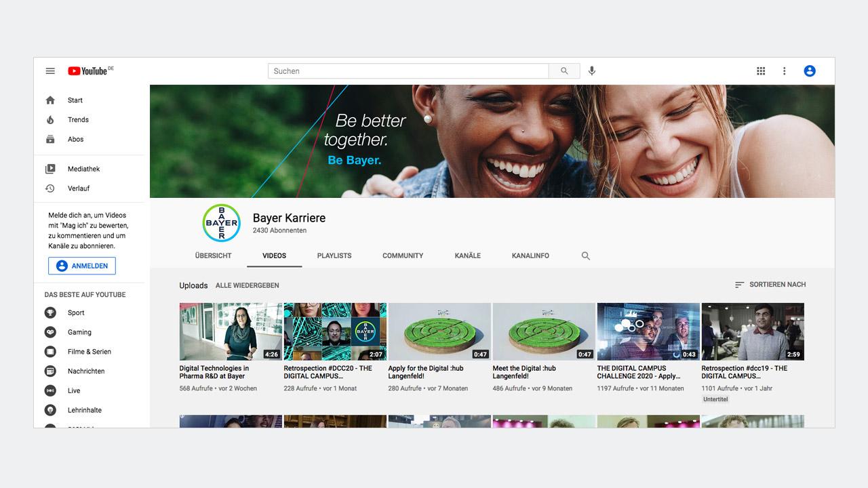This screenshot has width=868, height=488.
Task: Click the 2430 Abonnenten subscriber count
Action: 279,231
